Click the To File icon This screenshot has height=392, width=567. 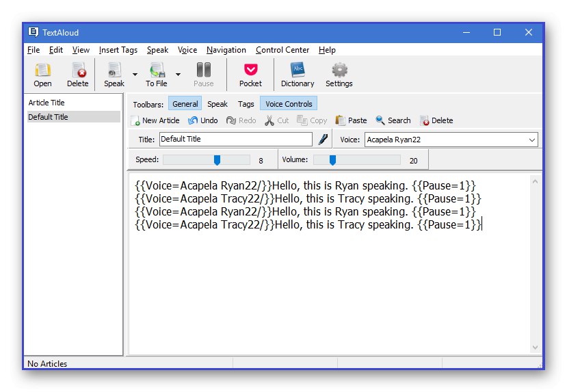pos(157,70)
